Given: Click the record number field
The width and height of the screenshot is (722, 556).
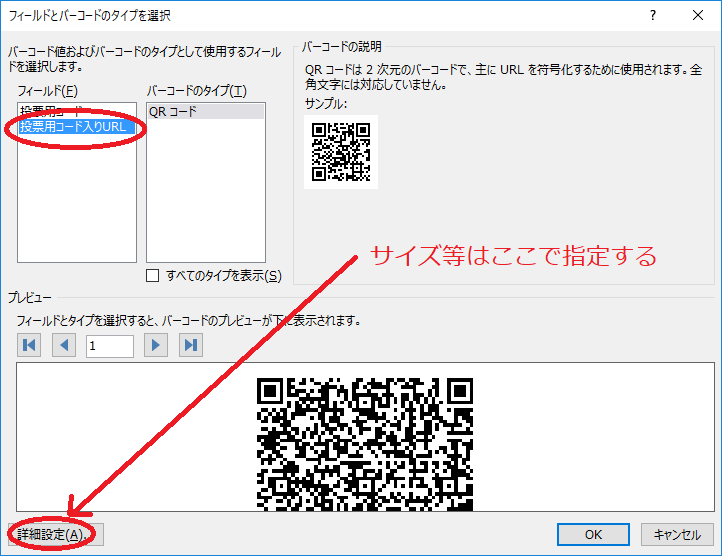Looking at the screenshot, I should click(110, 346).
